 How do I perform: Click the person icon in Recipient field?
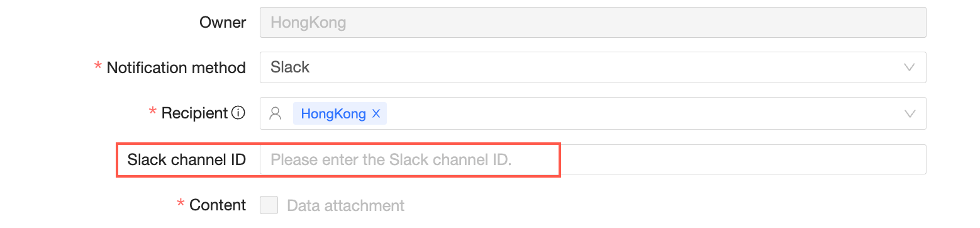coord(275,113)
